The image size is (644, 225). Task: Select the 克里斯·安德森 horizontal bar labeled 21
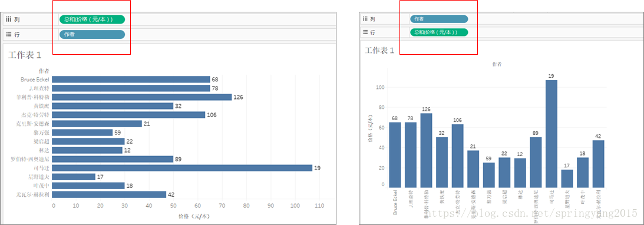97,124
